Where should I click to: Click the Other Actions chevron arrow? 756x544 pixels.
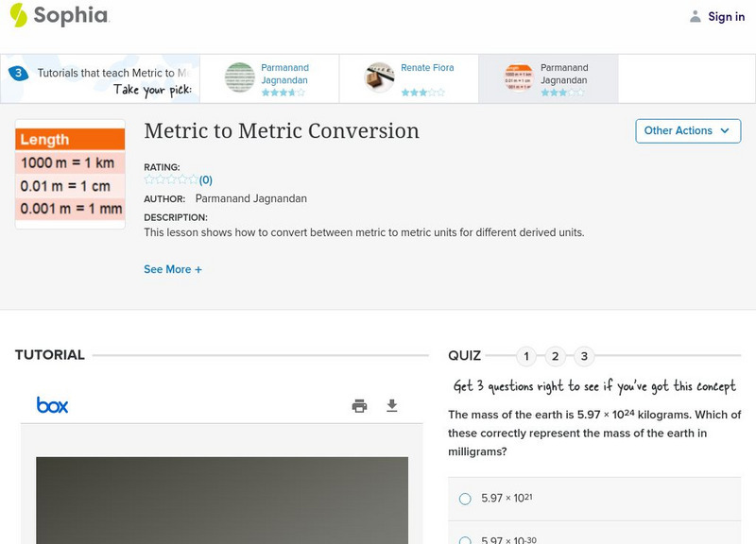(725, 131)
